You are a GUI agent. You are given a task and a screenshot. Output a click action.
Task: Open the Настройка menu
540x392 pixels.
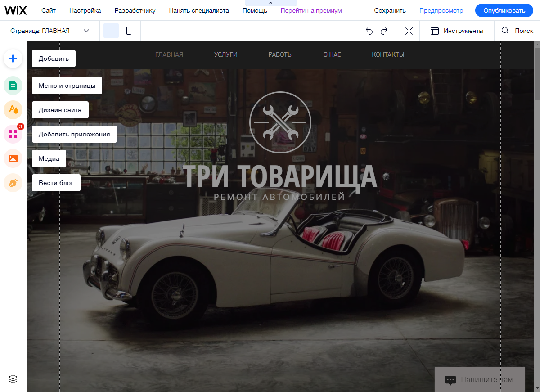[x=85, y=10]
